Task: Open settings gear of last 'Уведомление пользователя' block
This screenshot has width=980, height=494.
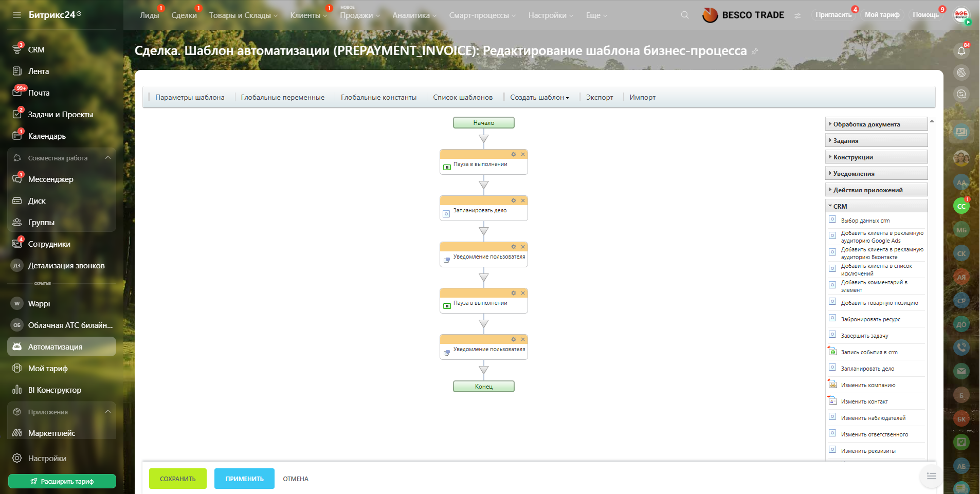Action: (x=513, y=339)
